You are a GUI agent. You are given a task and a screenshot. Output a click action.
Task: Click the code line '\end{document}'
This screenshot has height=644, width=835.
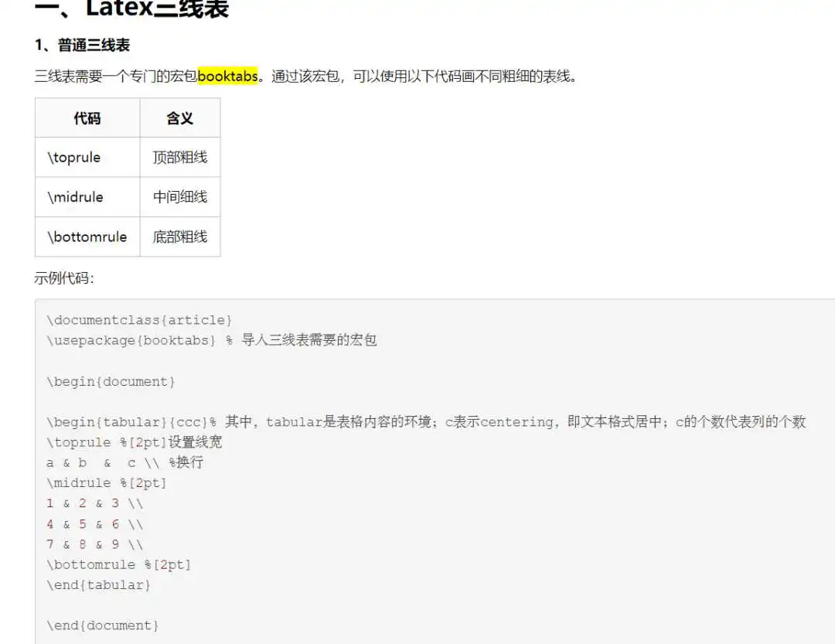tap(103, 625)
